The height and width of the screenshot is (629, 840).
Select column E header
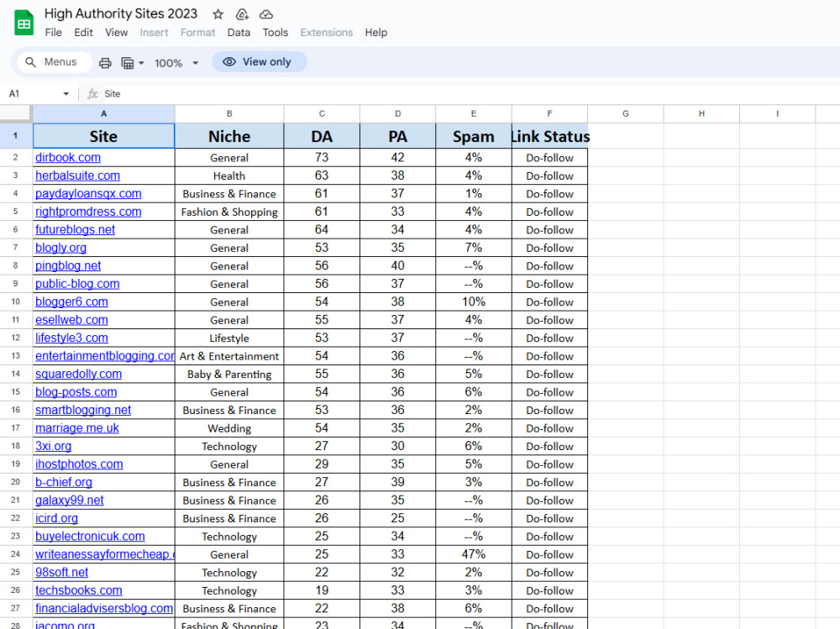point(474,113)
